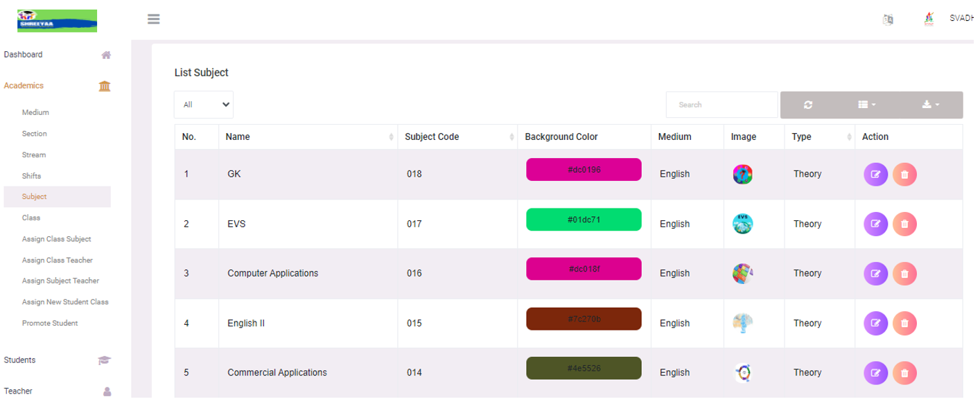Viewport: 980px width, 415px height.
Task: Click the language translate icon in header
Action: (x=888, y=20)
